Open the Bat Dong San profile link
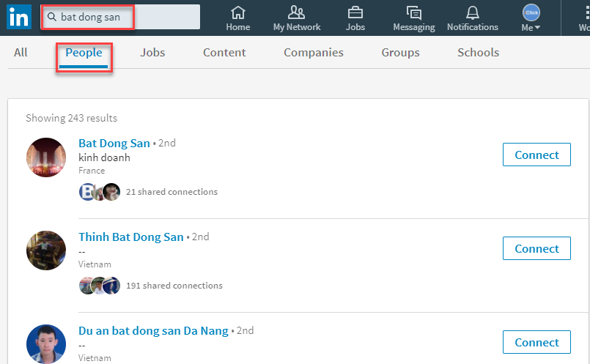This screenshot has width=590, height=364. (x=114, y=144)
